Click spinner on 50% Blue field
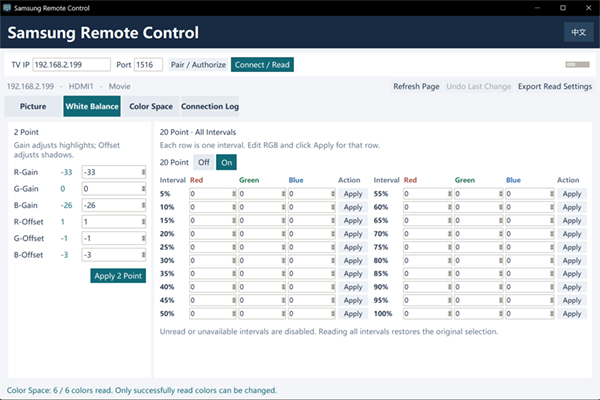The height and width of the screenshot is (400, 600). tap(333, 314)
